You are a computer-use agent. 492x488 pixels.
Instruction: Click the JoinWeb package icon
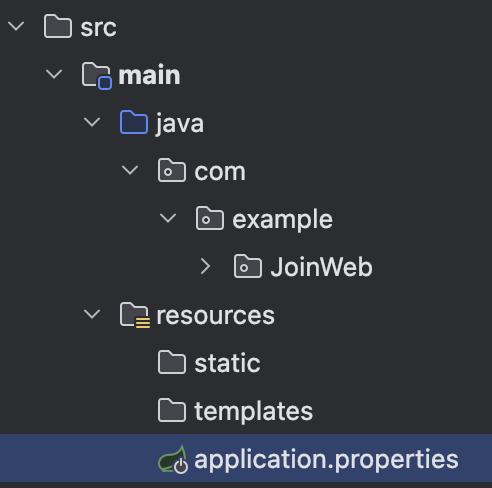(x=248, y=266)
